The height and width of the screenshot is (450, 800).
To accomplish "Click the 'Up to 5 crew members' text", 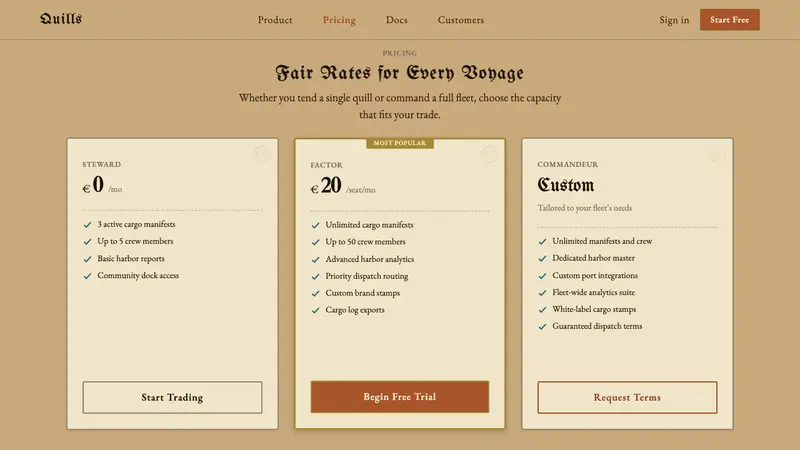I will (x=135, y=241).
